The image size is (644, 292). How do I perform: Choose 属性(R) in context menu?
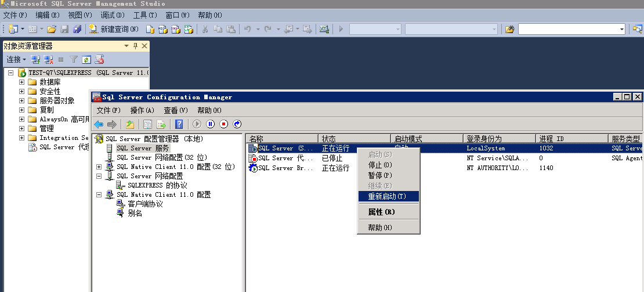click(x=389, y=212)
